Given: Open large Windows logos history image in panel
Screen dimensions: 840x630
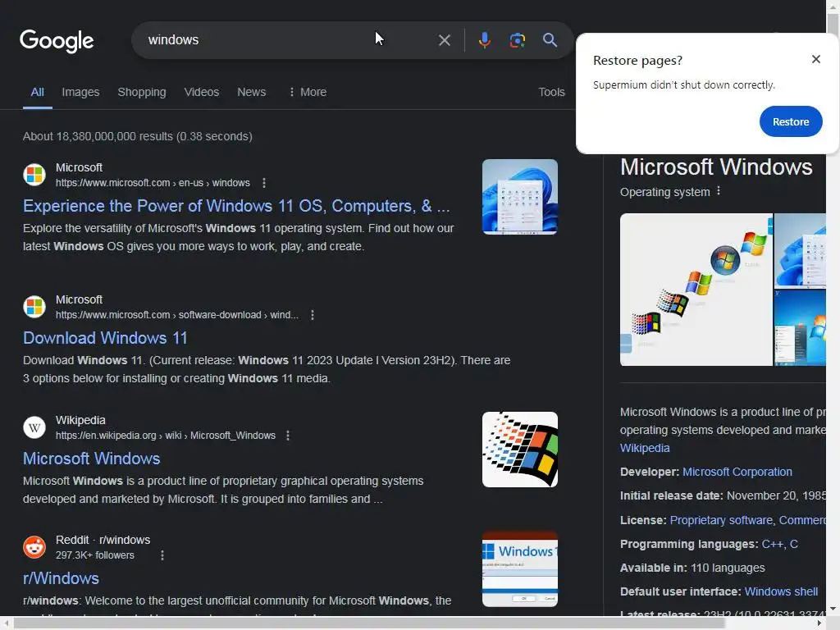Looking at the screenshot, I should coord(696,290).
